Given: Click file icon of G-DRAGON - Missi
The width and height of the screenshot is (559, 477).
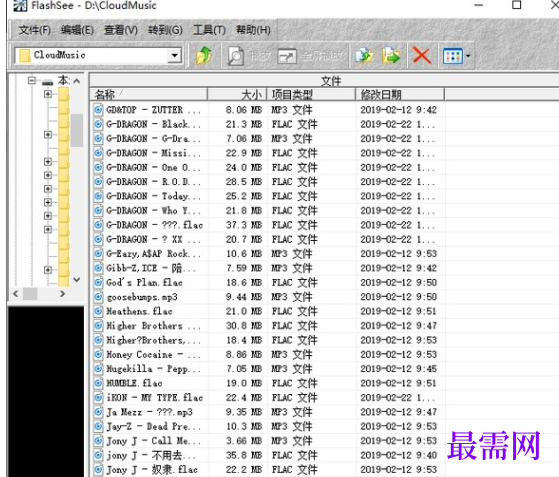Looking at the screenshot, I should pyautogui.click(x=98, y=153).
